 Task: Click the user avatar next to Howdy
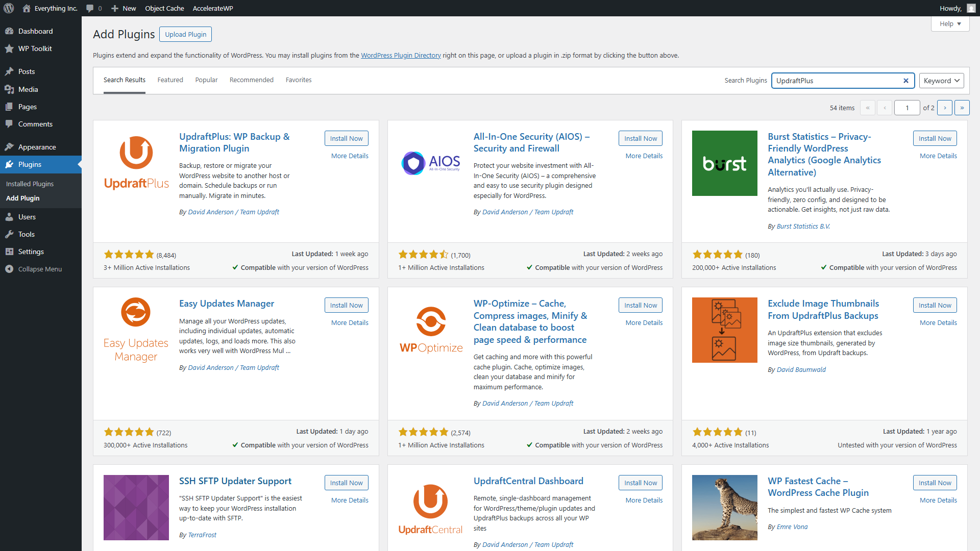point(970,8)
